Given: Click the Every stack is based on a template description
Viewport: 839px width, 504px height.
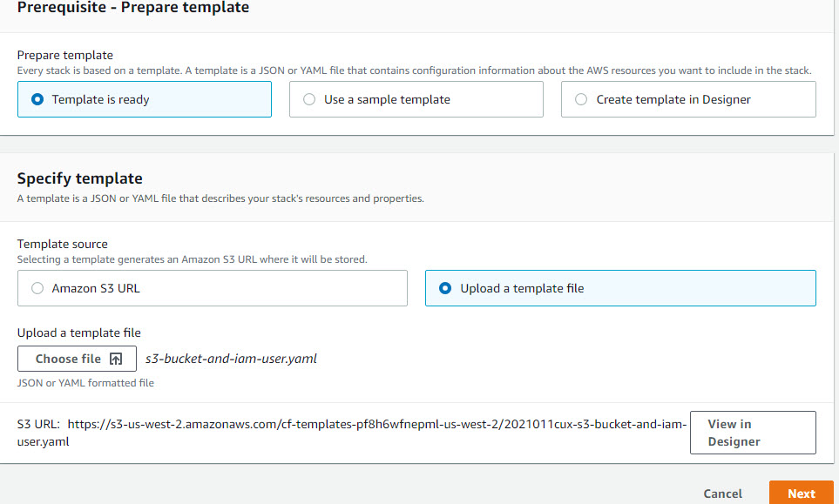Looking at the screenshot, I should coord(414,71).
